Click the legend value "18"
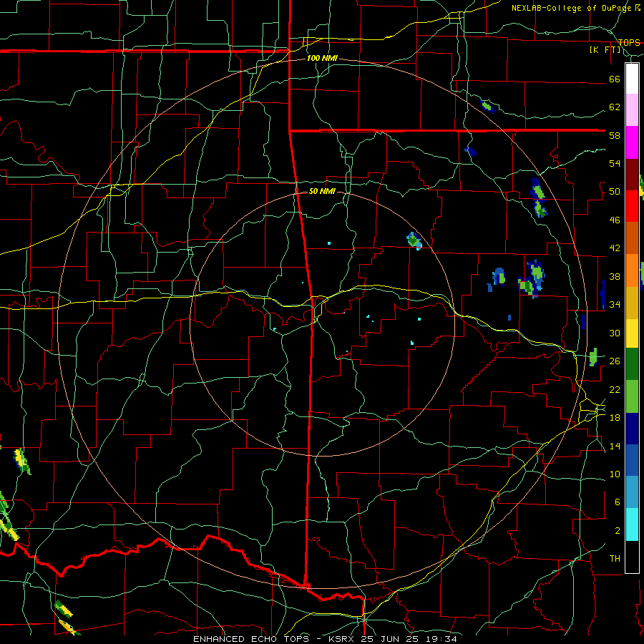This screenshot has height=644, width=644. [x=615, y=418]
